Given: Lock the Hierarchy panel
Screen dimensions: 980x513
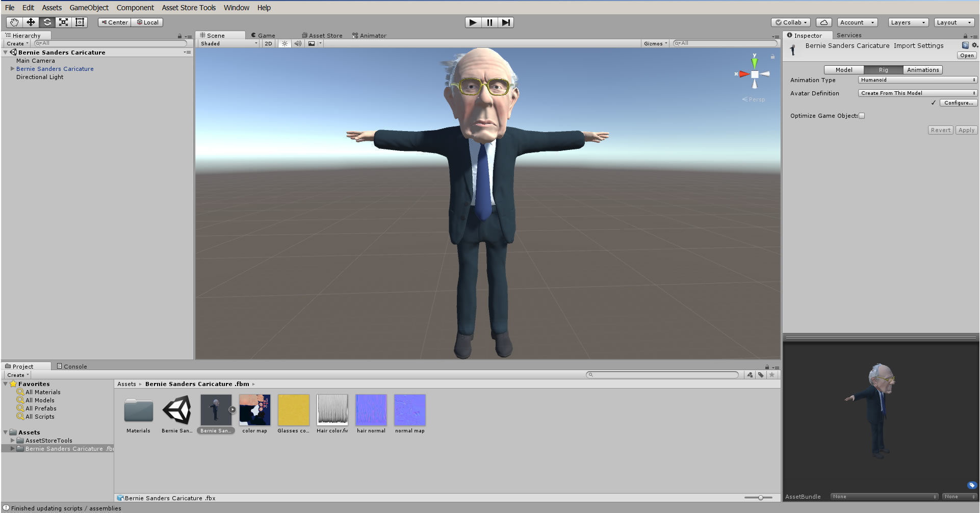Looking at the screenshot, I should click(179, 36).
